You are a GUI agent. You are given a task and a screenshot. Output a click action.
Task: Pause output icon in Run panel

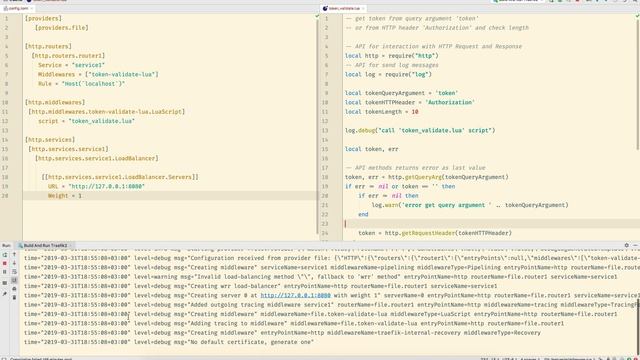point(5,272)
